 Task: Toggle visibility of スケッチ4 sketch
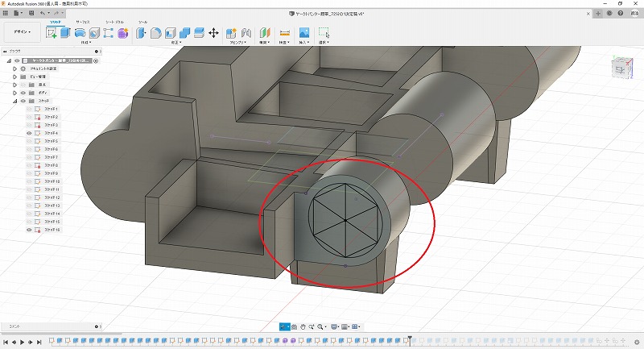30,133
